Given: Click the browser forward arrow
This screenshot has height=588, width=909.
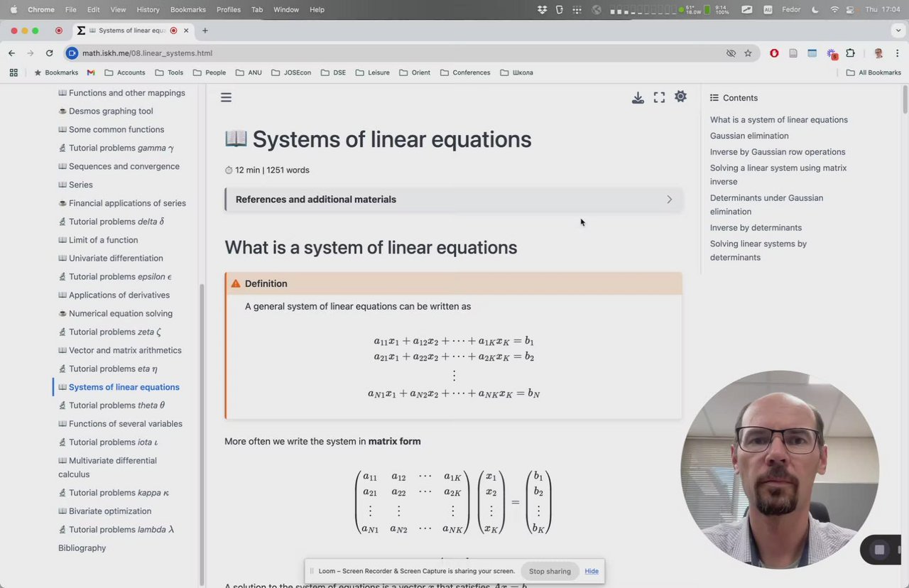Looking at the screenshot, I should pos(31,53).
